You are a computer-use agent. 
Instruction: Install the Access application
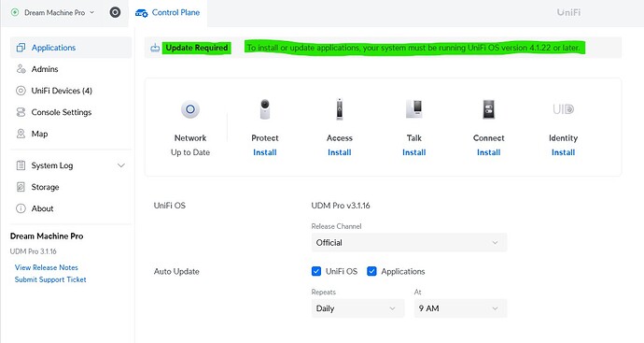click(339, 152)
